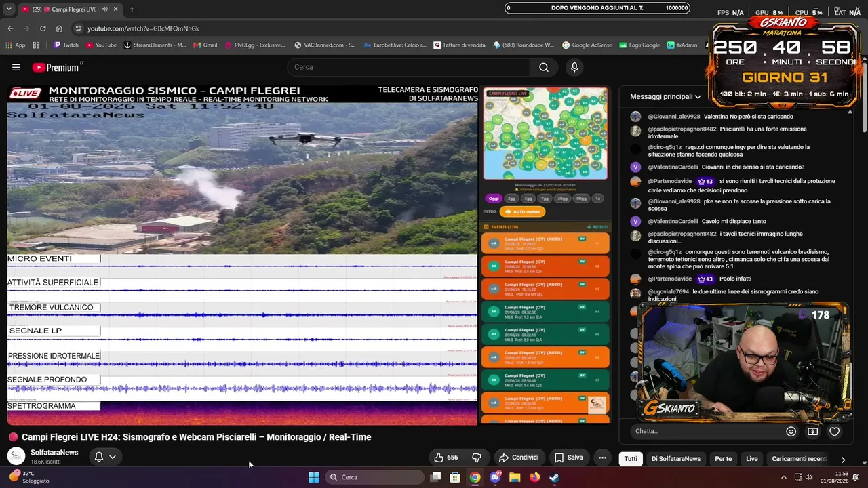868x488 pixels.
Task: Open Windows Start menu
Action: pyautogui.click(x=313, y=477)
